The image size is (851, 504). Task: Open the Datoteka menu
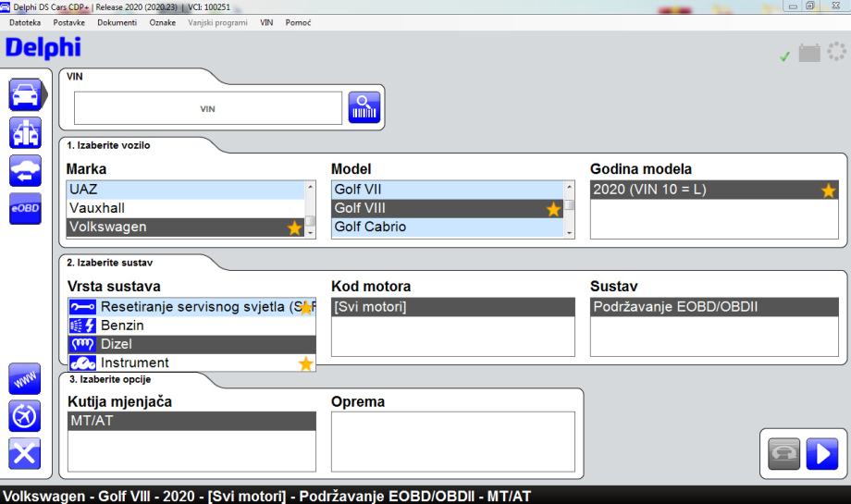25,23
